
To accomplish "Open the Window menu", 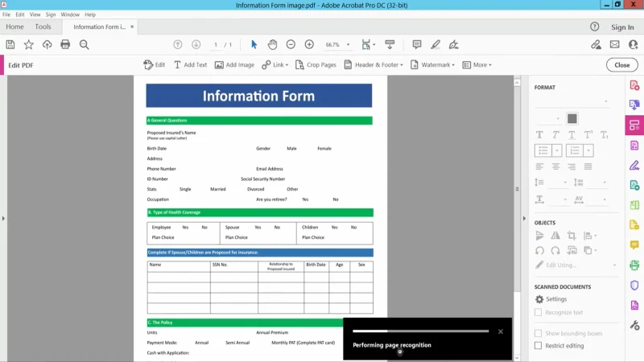I will 70,14.
